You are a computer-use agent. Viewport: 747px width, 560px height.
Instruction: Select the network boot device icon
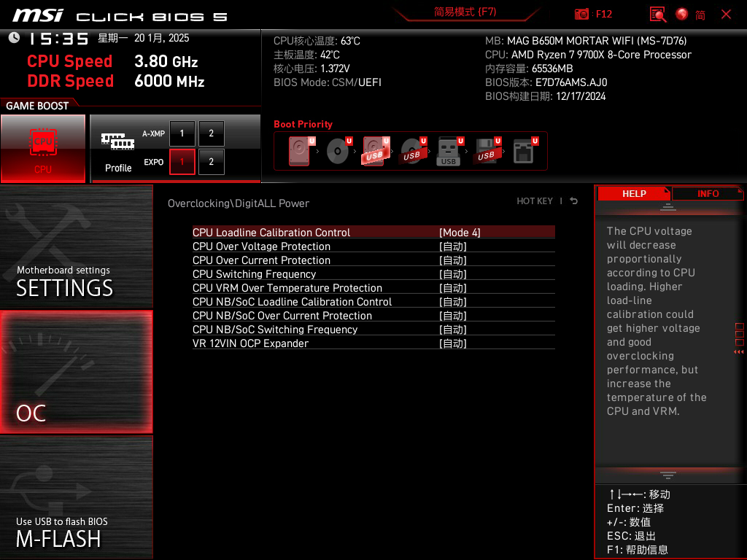click(x=524, y=152)
